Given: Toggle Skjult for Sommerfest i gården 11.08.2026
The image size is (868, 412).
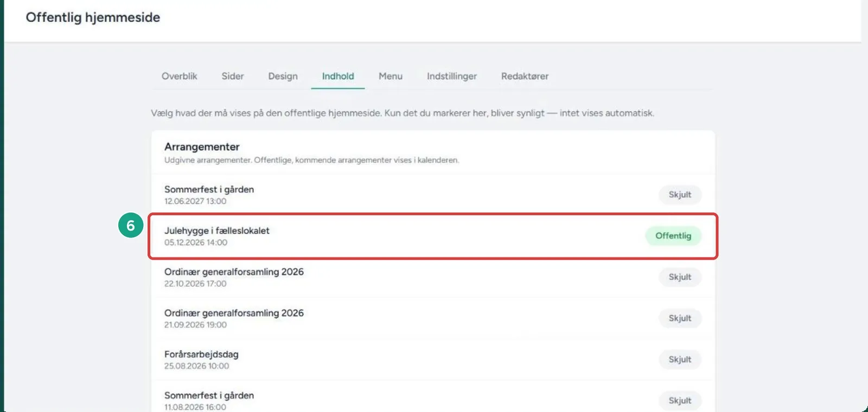Looking at the screenshot, I should (680, 401).
